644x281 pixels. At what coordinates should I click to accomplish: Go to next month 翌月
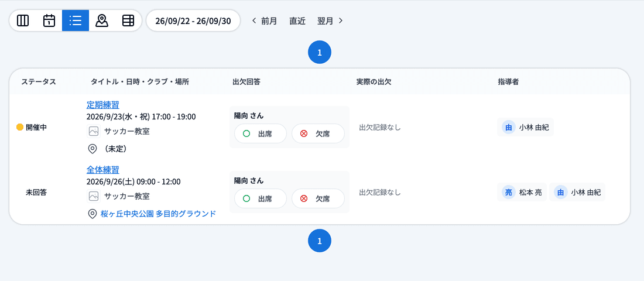click(326, 21)
